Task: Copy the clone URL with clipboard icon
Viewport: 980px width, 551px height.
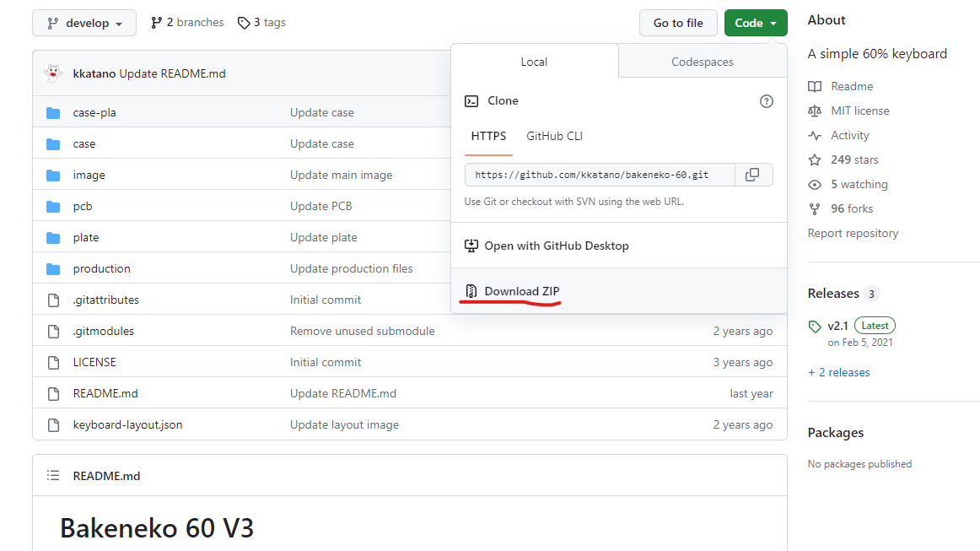Action: 752,175
